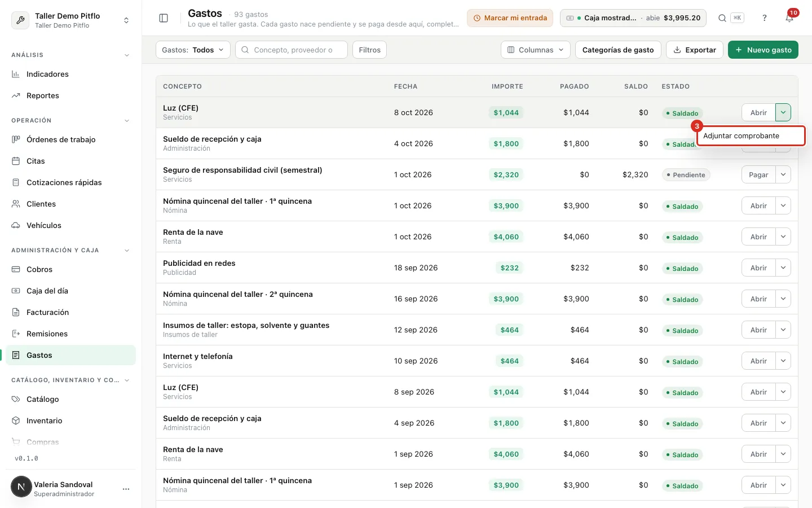Click Abrir for Luz (CFE) 8 oct

click(x=758, y=112)
